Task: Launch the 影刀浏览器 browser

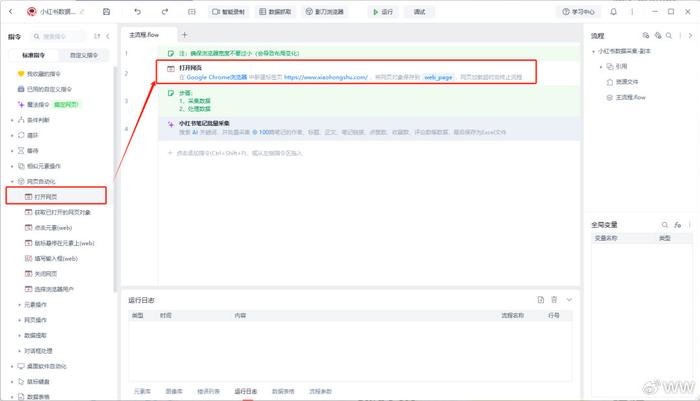Action: click(325, 12)
